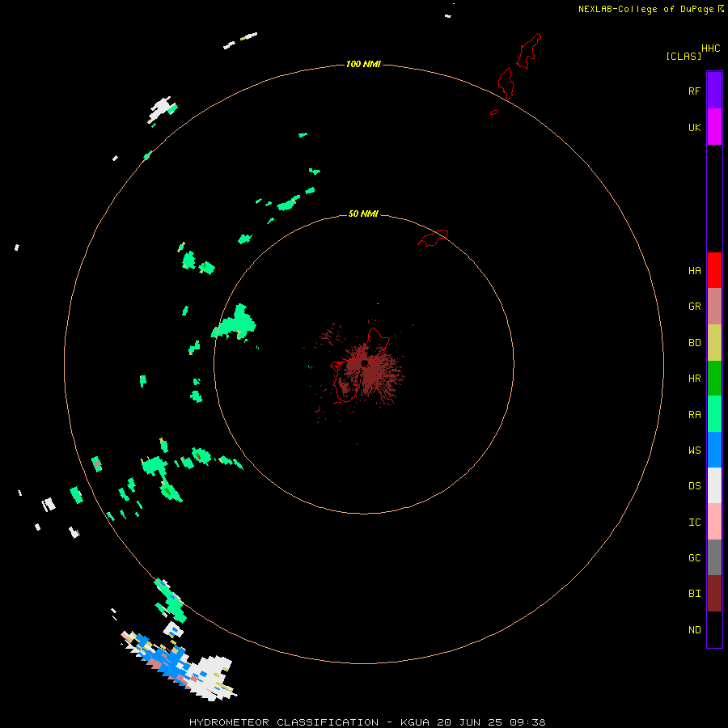
Task: Select the IC light pink legend swatch
Action: [714, 522]
